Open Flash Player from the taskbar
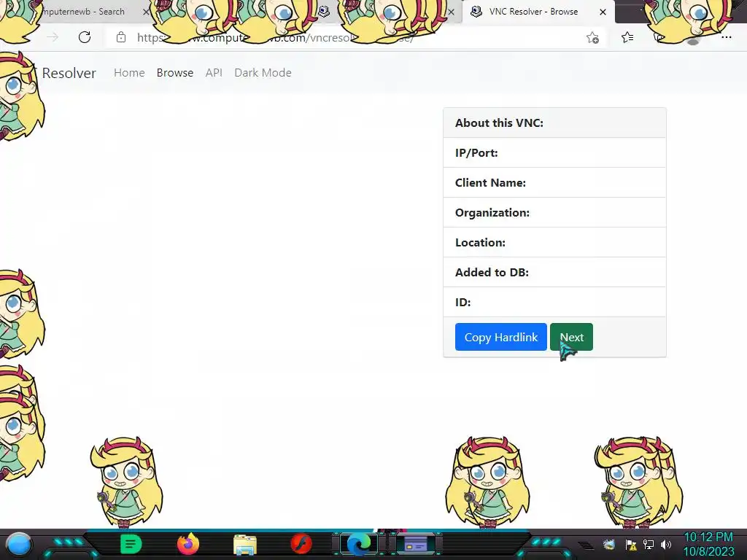747x560 pixels. 301,544
